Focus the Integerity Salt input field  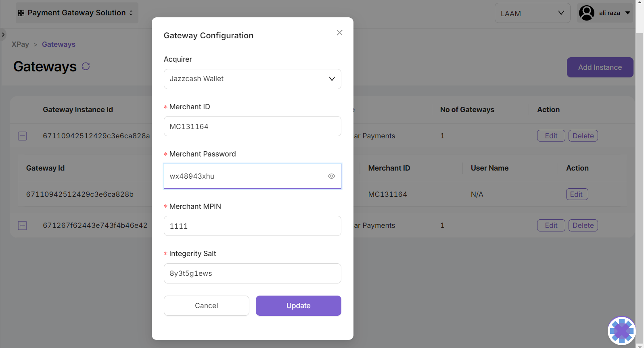252,273
